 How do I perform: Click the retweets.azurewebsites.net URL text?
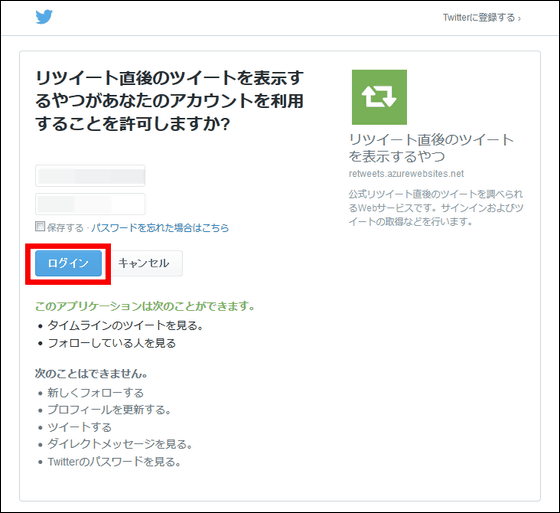click(406, 174)
